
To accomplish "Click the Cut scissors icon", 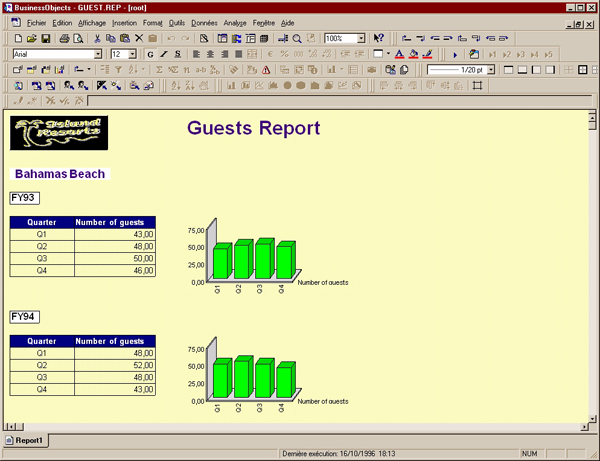I will [97, 38].
